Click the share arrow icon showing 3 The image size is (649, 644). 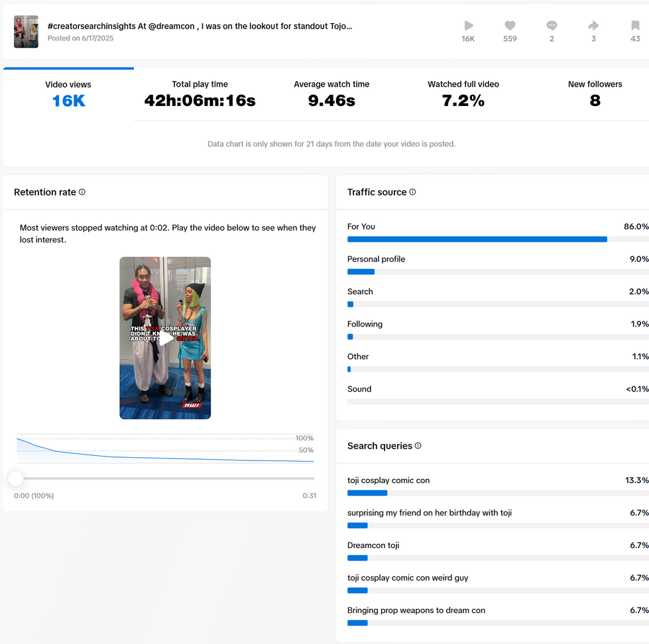(x=593, y=26)
